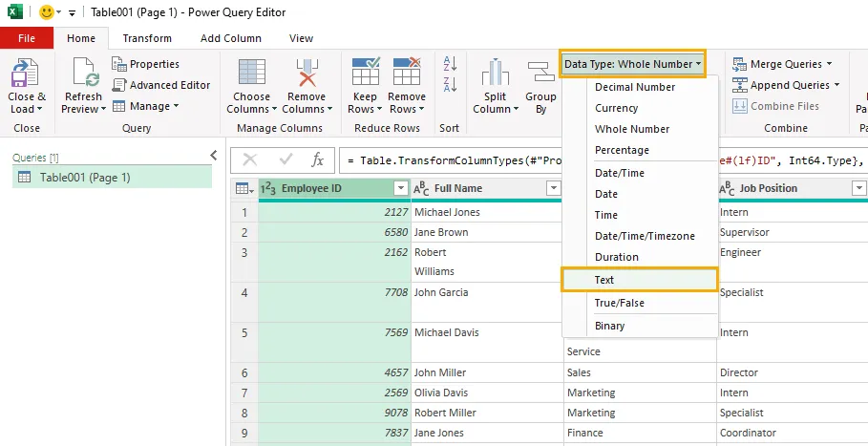Expand the Close & Load dropdown arrow
Screen dimensions: 868x446
[x=39, y=110]
